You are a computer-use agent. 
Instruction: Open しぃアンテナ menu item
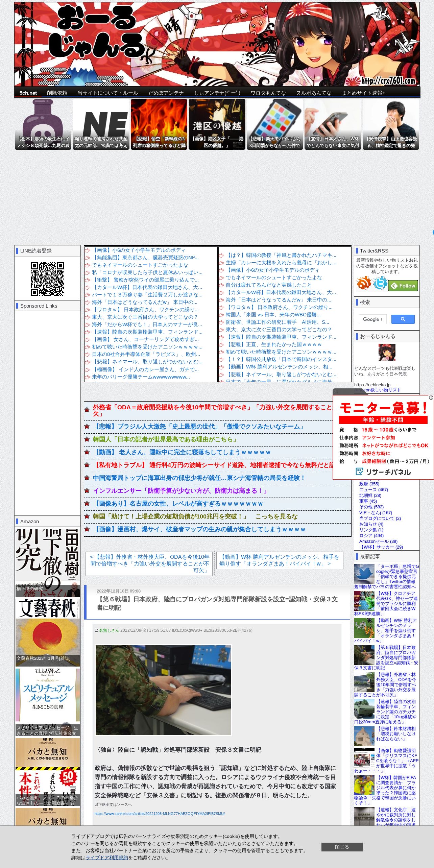(x=217, y=93)
